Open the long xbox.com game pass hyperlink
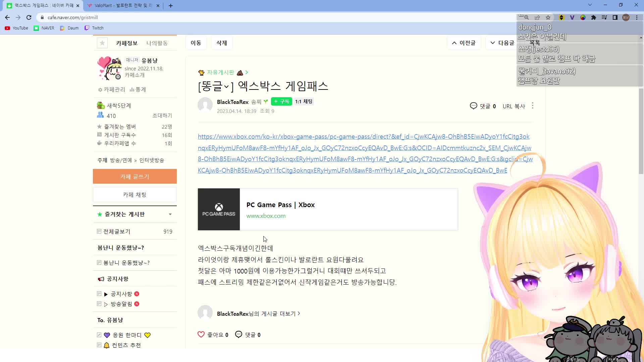Image resolution: width=644 pixels, height=362 pixels. [x=365, y=154]
